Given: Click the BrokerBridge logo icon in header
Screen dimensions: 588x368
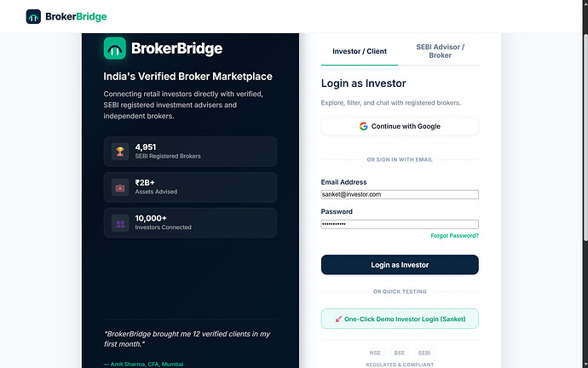Looking at the screenshot, I should click(x=33, y=16).
